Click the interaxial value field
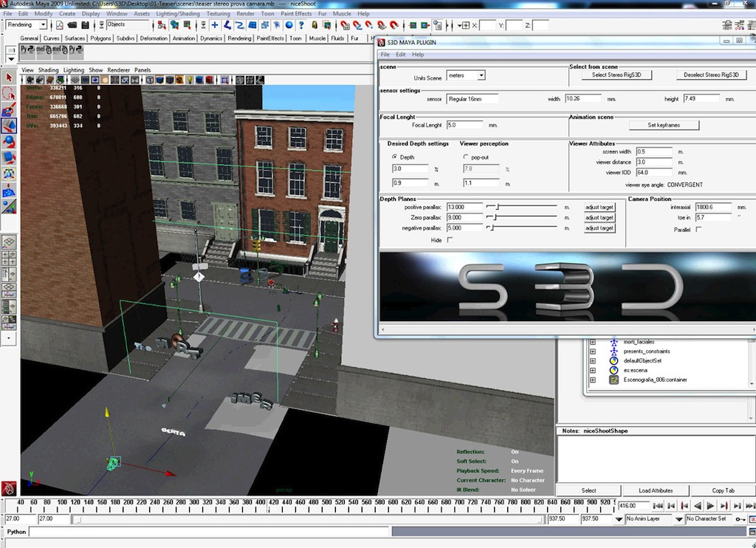The image size is (756, 548). click(x=713, y=207)
